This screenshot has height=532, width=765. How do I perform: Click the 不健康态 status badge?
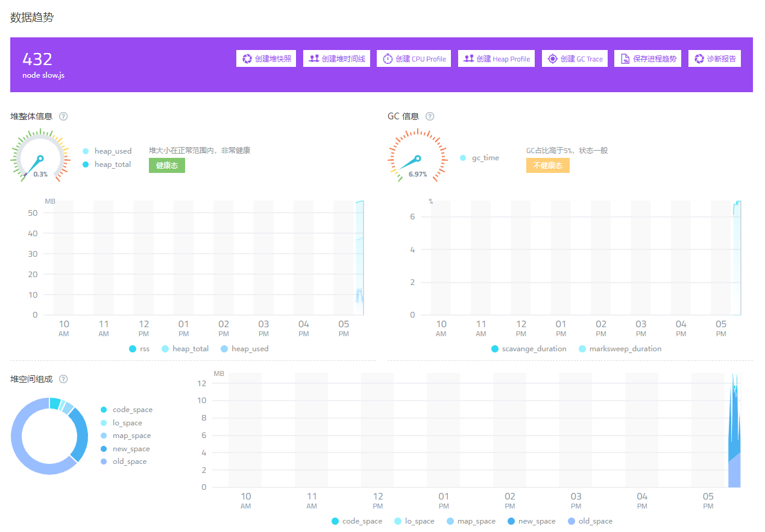click(547, 165)
